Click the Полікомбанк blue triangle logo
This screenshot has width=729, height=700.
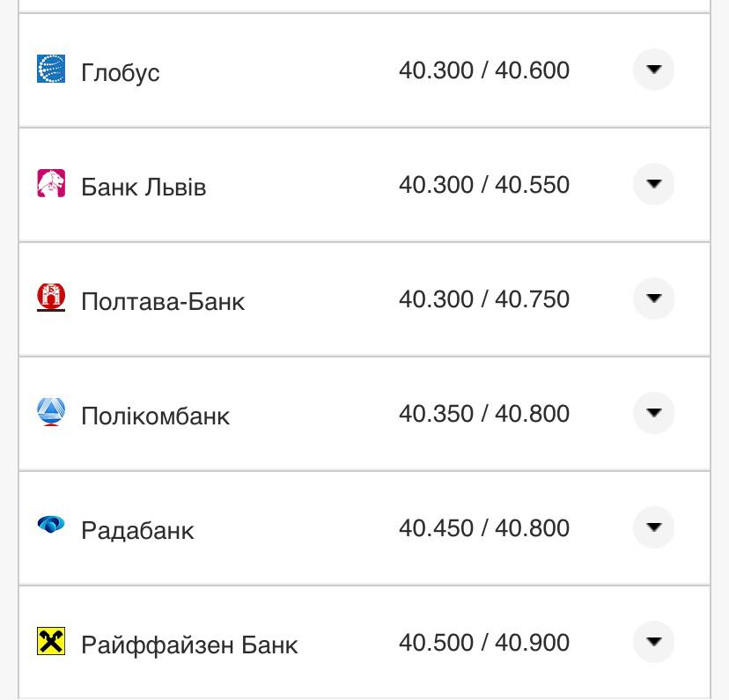point(51,412)
